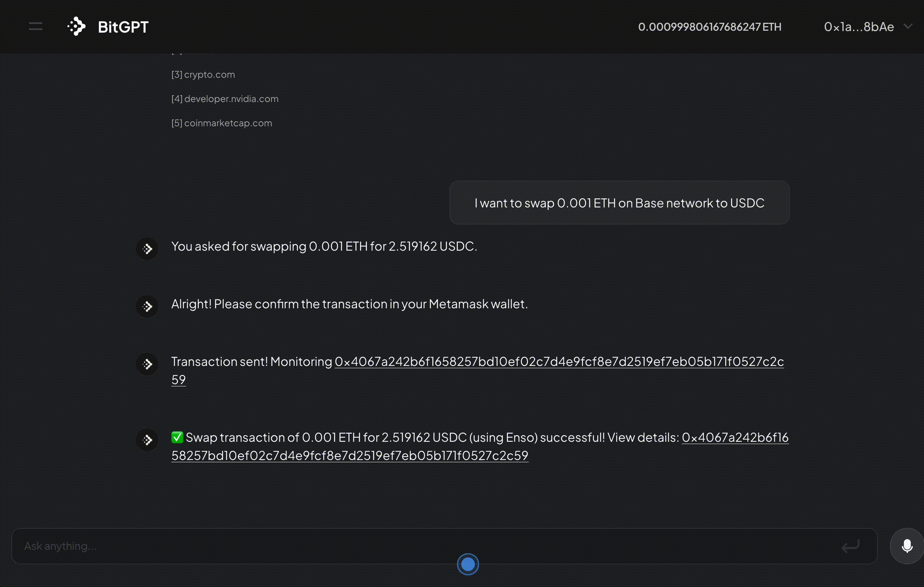
Task: Open the hamburger sidebar menu
Action: point(35,27)
